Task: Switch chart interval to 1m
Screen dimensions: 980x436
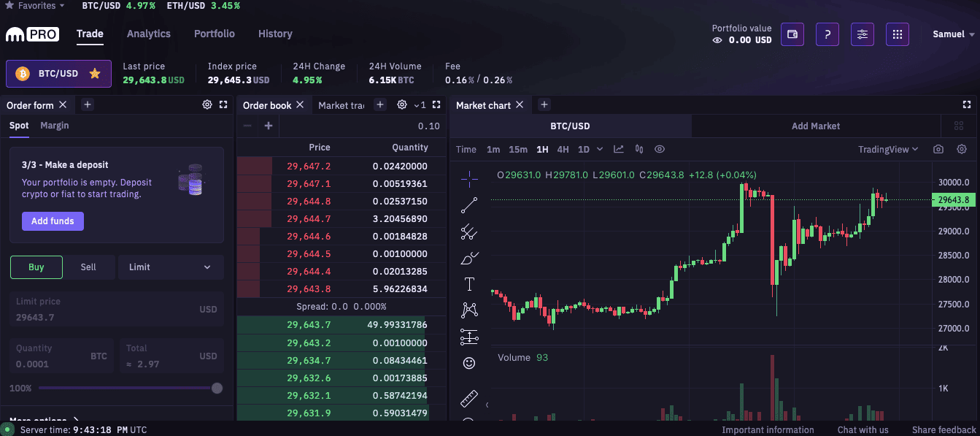Action: pos(493,149)
